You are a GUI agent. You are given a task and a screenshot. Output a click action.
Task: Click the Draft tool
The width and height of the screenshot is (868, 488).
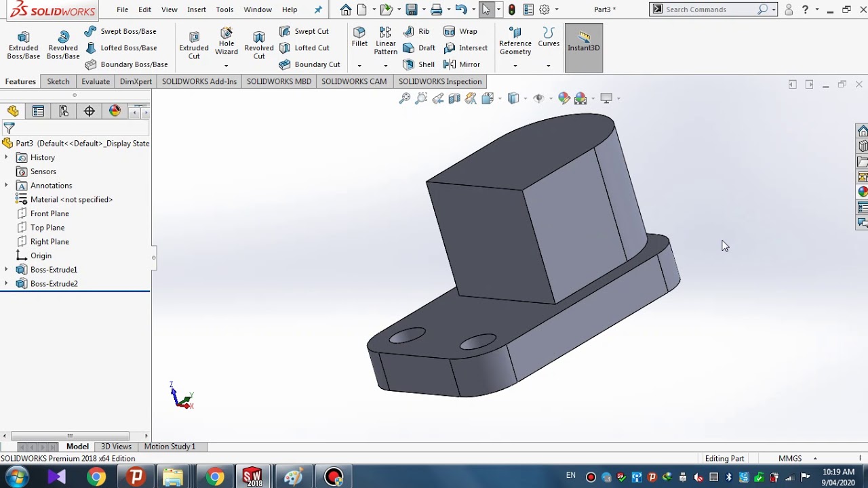pyautogui.click(x=419, y=48)
